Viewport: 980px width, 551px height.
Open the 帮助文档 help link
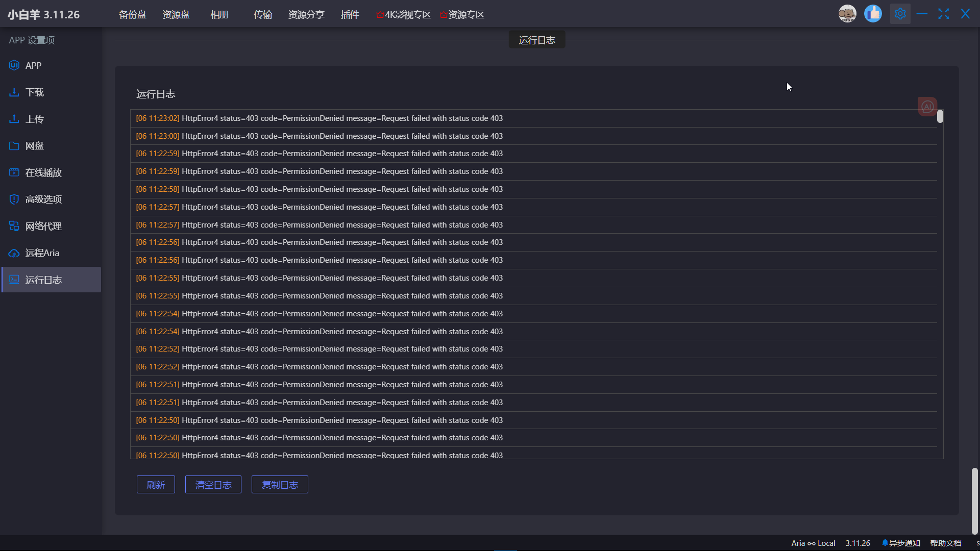click(945, 543)
